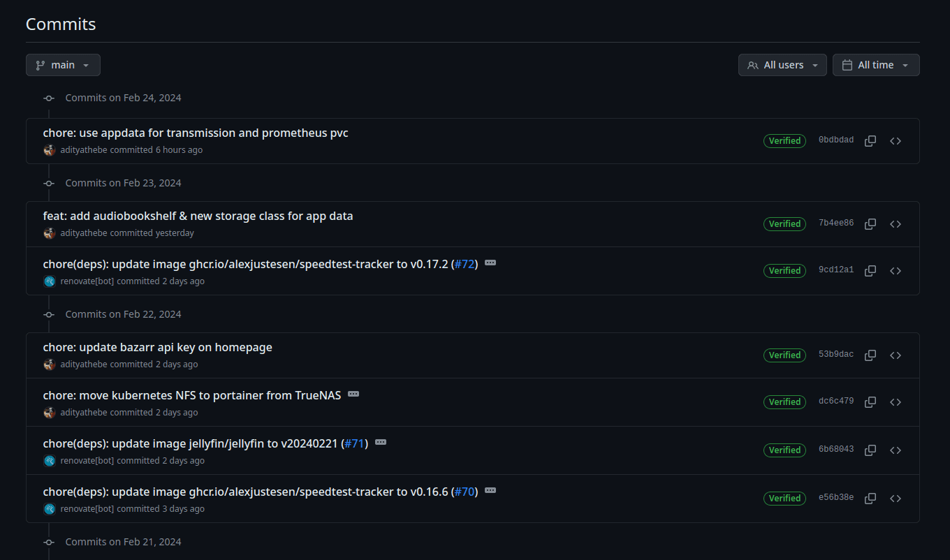Image resolution: width=950 pixels, height=560 pixels.
Task: Copy full SHA for commit dc6c479
Action: pyautogui.click(x=870, y=402)
